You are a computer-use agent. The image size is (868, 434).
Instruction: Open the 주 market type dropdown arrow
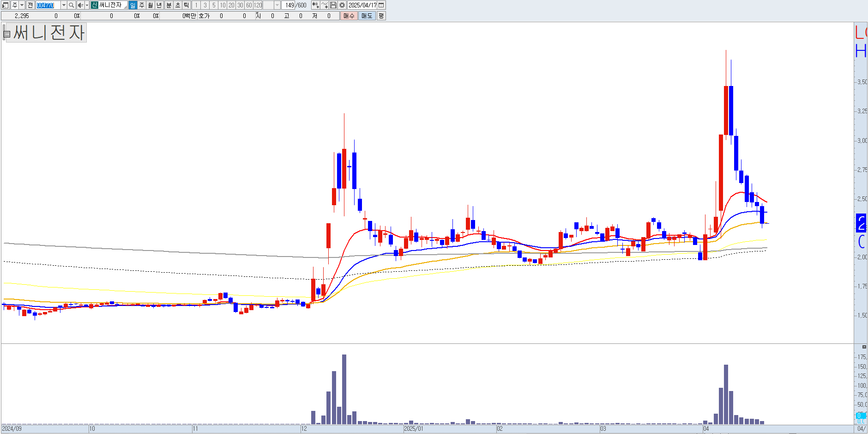coord(22,5)
